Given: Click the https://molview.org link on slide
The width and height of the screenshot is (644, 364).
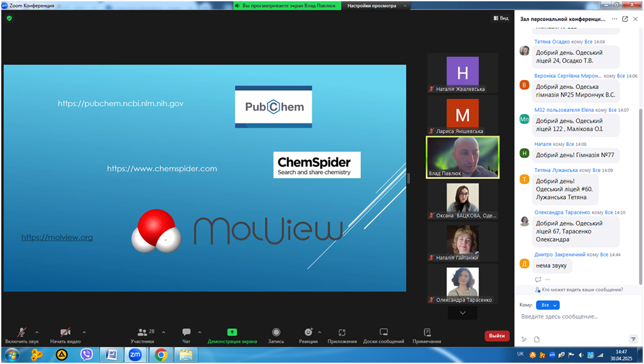Looking at the screenshot, I should click(x=57, y=237).
